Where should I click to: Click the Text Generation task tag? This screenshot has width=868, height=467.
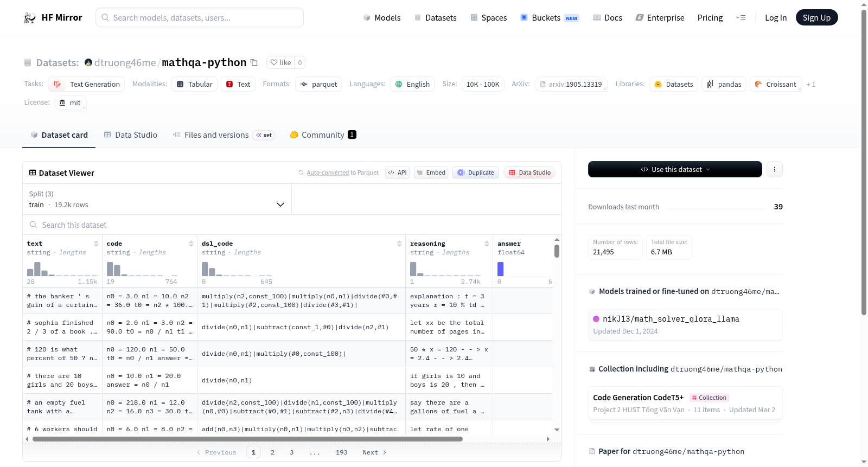[86, 84]
